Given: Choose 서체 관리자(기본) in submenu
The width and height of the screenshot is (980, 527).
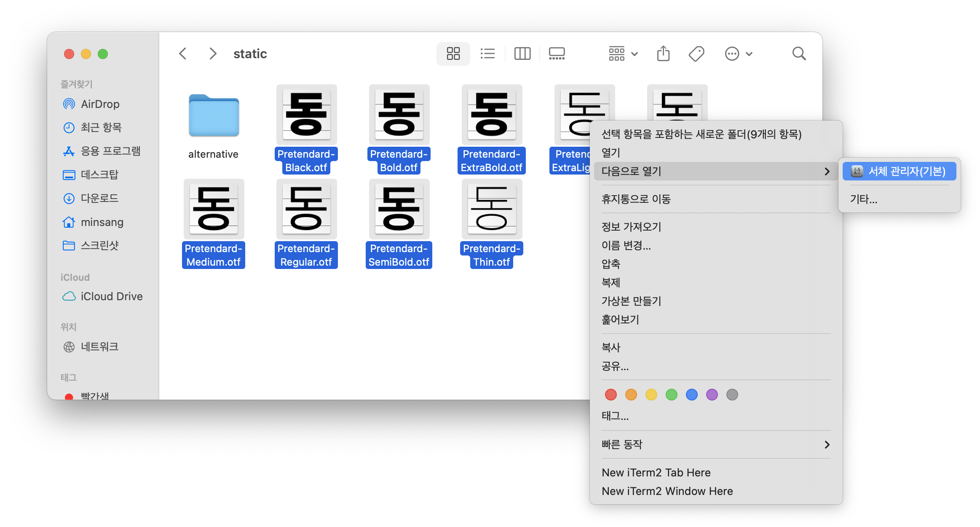Looking at the screenshot, I should pyautogui.click(x=899, y=171).
